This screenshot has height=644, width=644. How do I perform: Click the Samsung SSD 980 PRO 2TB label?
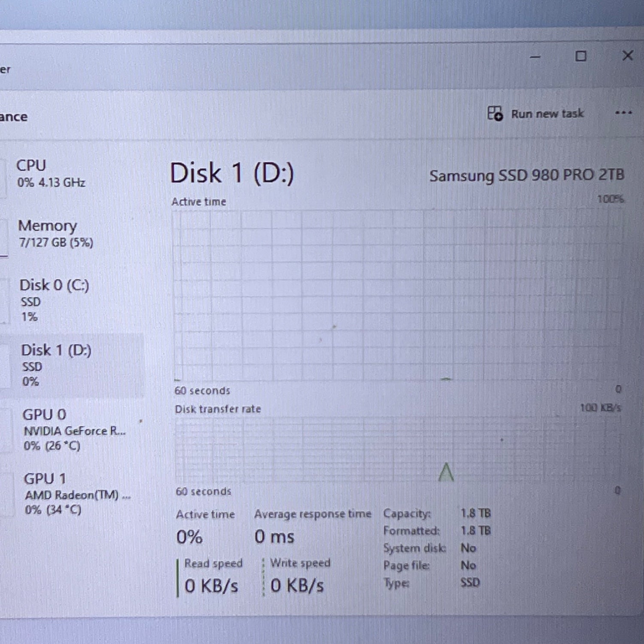pyautogui.click(x=527, y=175)
